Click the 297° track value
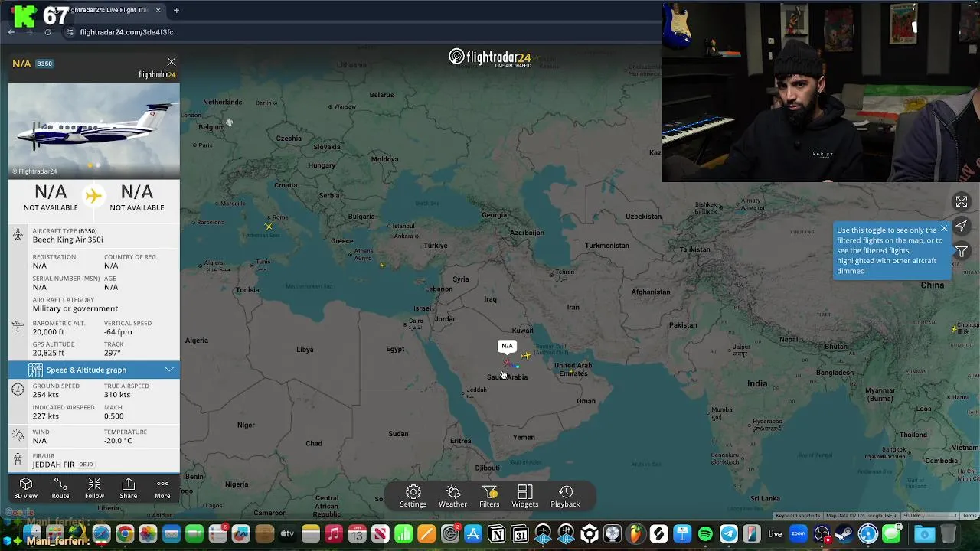Image resolution: width=980 pixels, height=551 pixels. click(x=112, y=353)
